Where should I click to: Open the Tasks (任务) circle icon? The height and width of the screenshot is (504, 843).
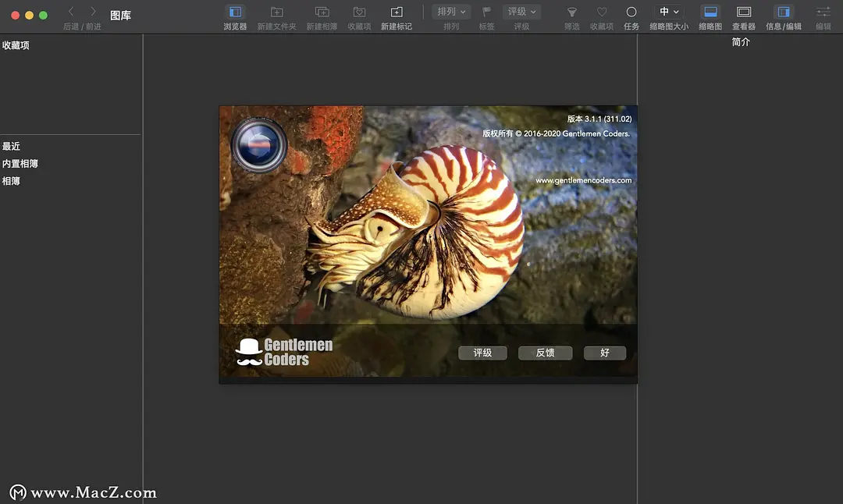pos(631,12)
